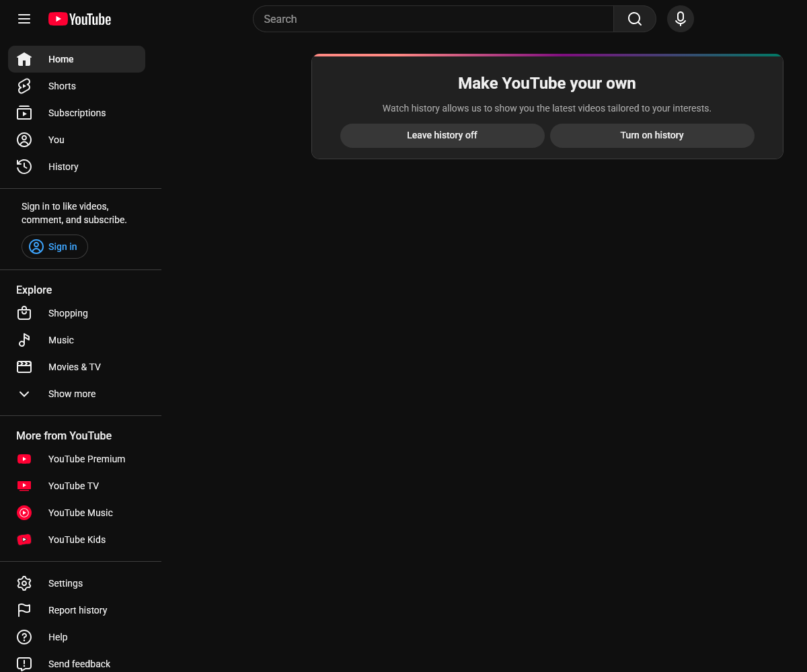
Task: Click the Home house icon
Action: (x=24, y=59)
